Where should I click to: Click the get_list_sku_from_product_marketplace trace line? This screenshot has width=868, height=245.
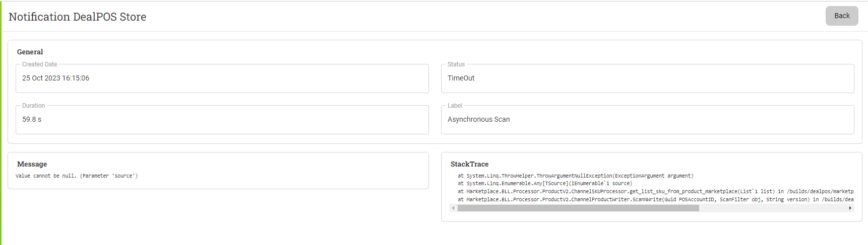click(655, 192)
